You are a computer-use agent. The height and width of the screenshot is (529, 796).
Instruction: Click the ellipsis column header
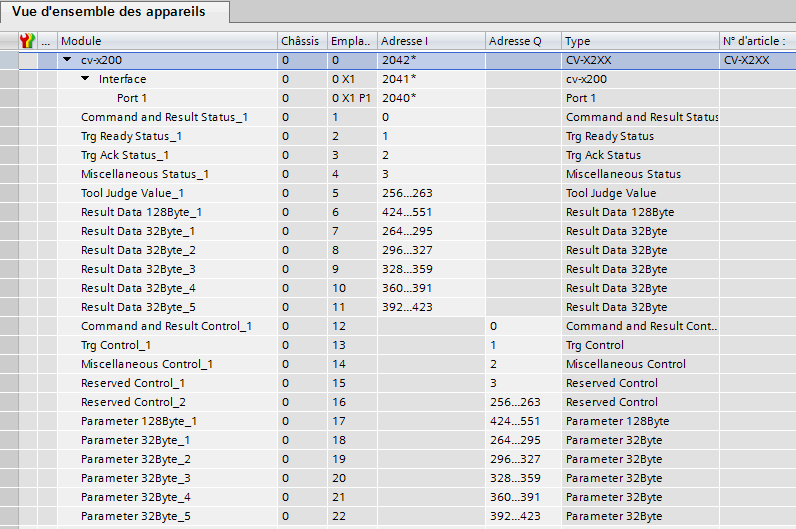[x=45, y=41]
